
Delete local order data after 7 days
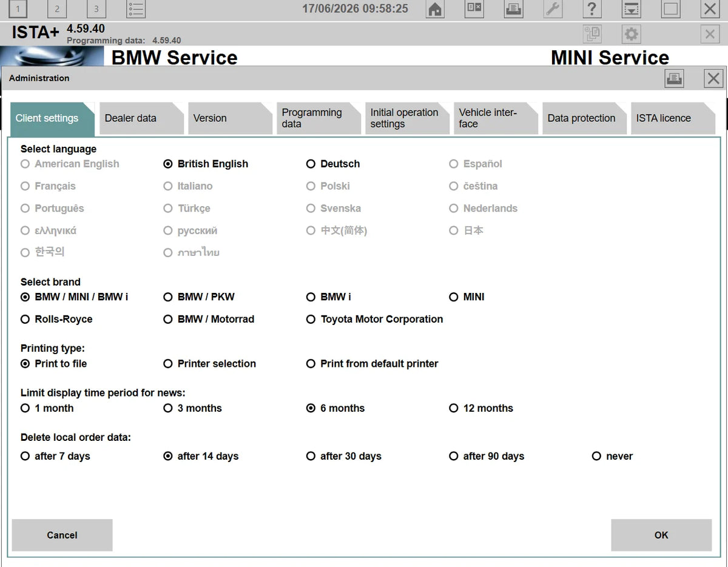click(55, 456)
